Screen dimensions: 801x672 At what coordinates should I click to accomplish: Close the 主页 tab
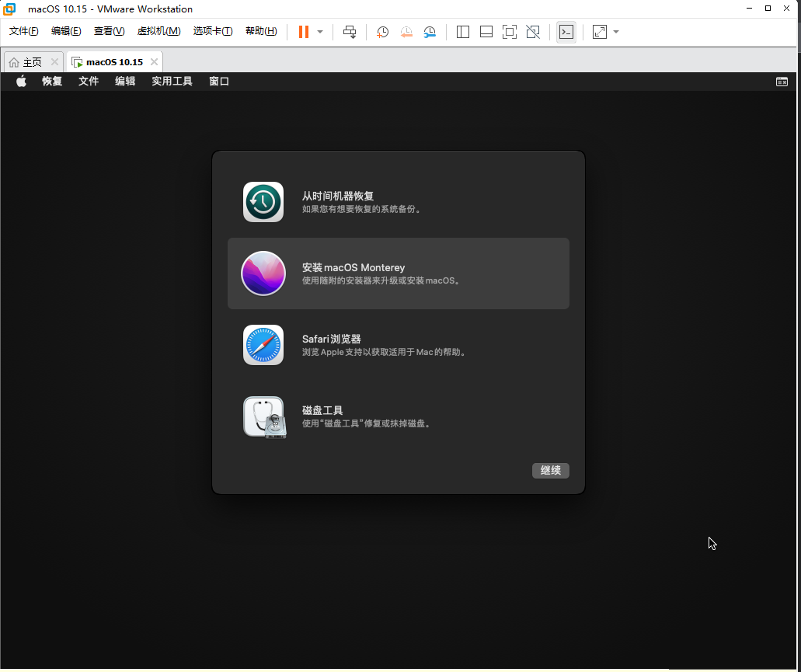click(54, 62)
